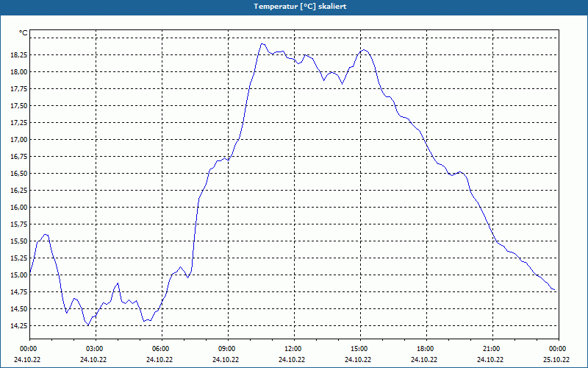Select the 15,50 y-axis label

tap(19, 241)
